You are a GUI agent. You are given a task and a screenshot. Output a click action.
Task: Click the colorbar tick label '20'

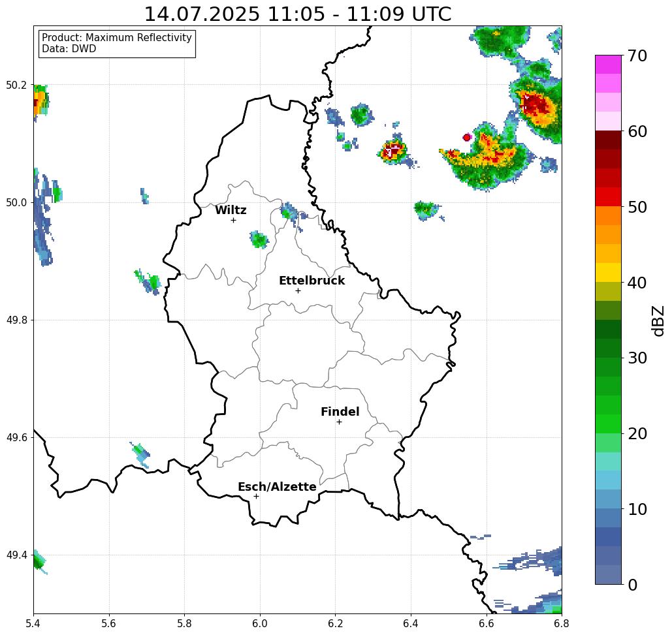(x=637, y=434)
